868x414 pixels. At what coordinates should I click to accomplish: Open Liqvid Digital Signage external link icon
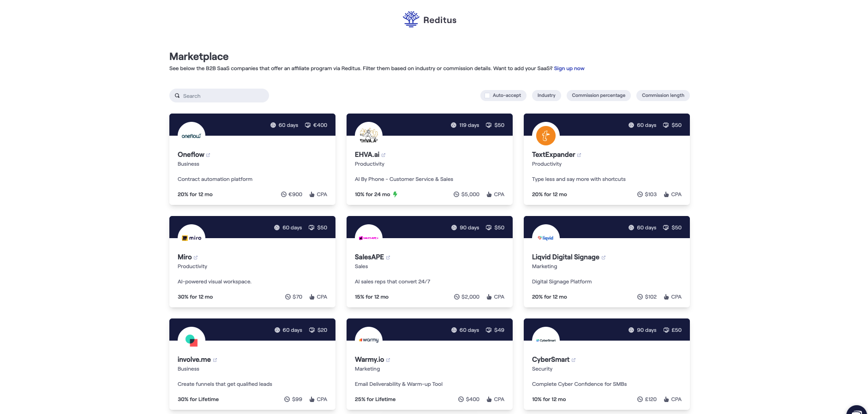[x=604, y=258]
